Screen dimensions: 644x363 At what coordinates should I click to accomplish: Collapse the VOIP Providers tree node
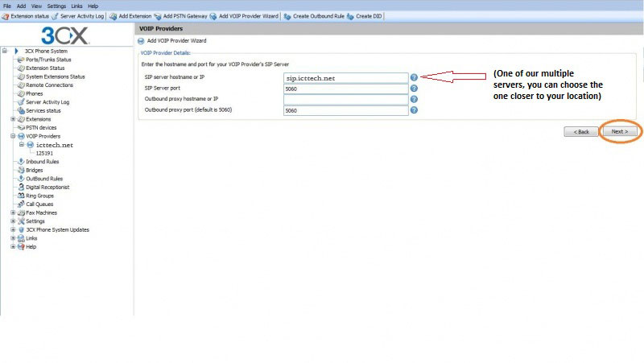[x=13, y=136]
